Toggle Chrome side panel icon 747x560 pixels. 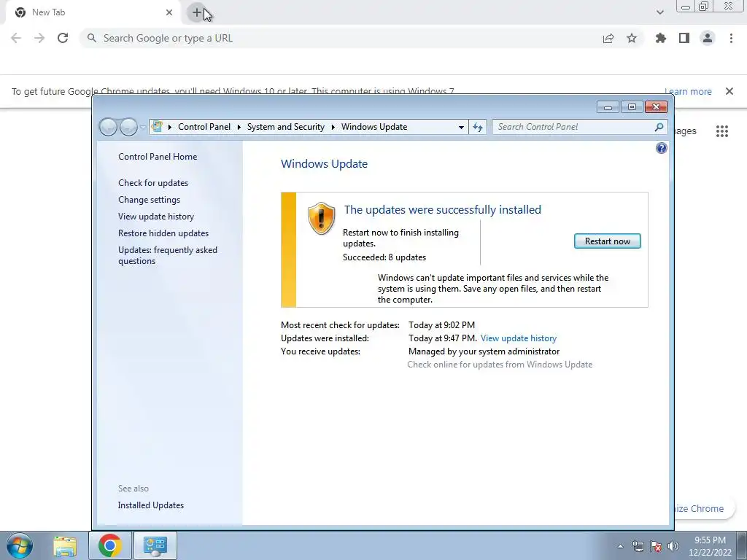pyautogui.click(x=684, y=38)
